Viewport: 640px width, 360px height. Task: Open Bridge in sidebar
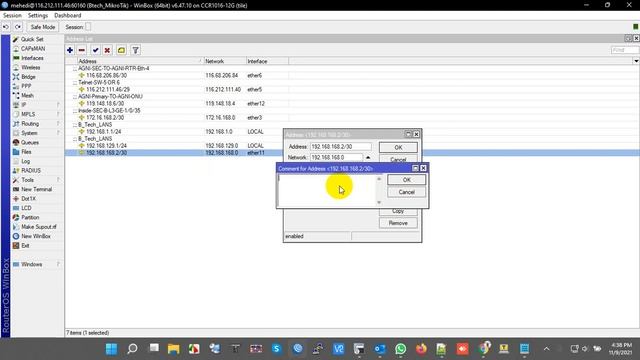click(28, 77)
